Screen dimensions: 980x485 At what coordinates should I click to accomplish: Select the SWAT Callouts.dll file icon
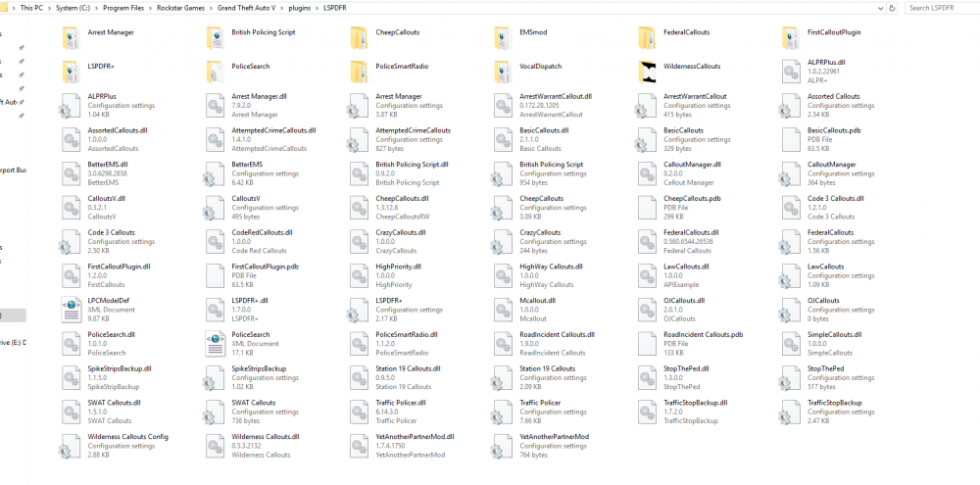pyautogui.click(x=72, y=412)
